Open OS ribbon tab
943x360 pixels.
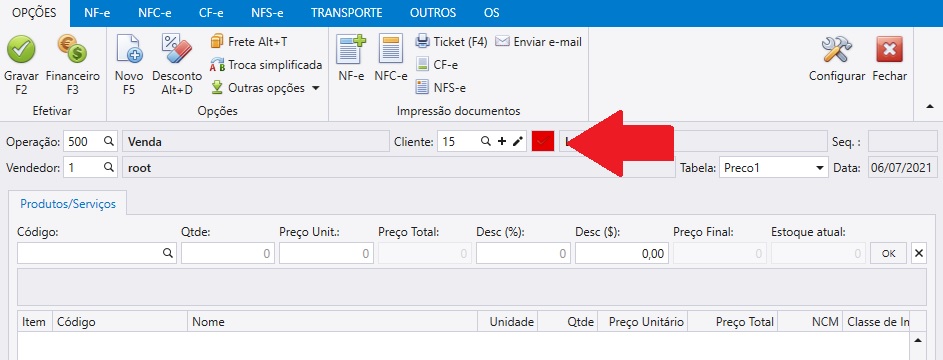click(x=491, y=13)
